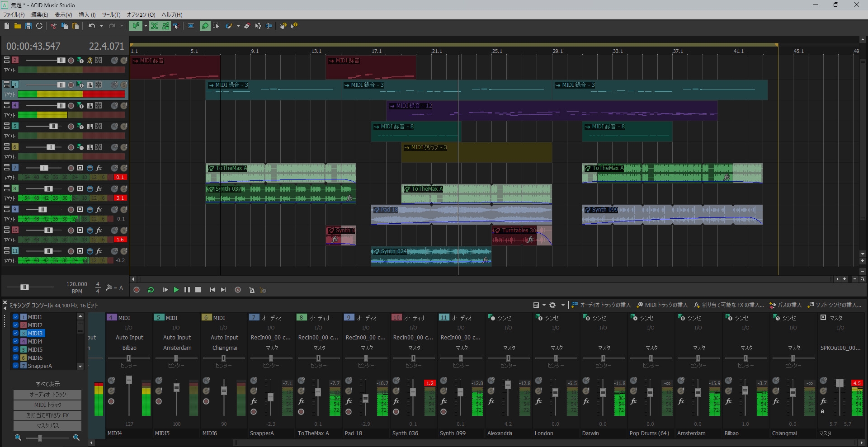
Task: Open the undo history dropdown arrow
Action: (101, 26)
